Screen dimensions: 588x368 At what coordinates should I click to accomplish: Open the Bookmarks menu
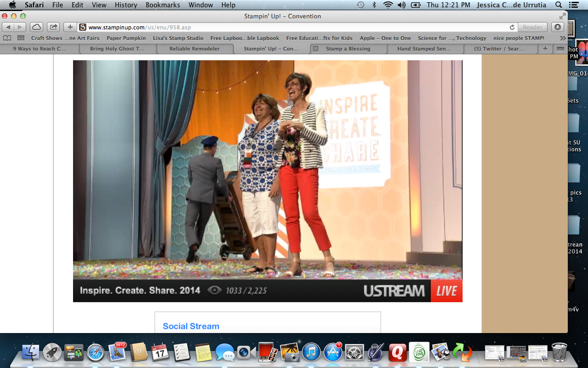coord(163,5)
